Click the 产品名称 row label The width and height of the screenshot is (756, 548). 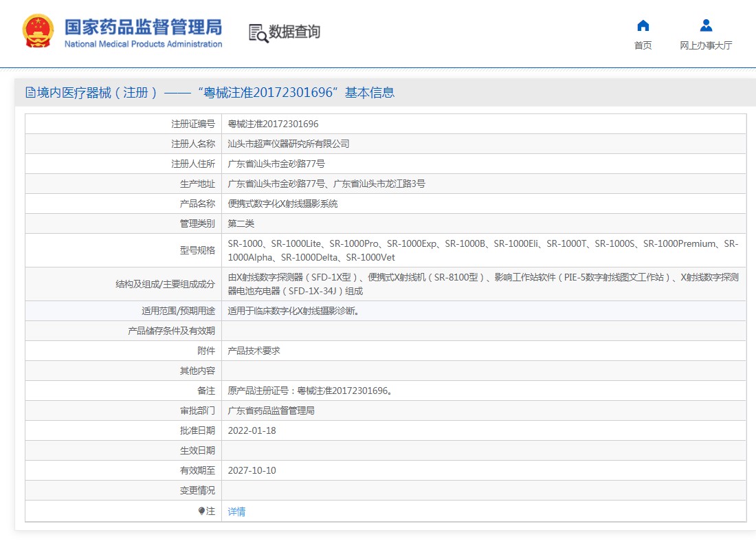coord(197,204)
